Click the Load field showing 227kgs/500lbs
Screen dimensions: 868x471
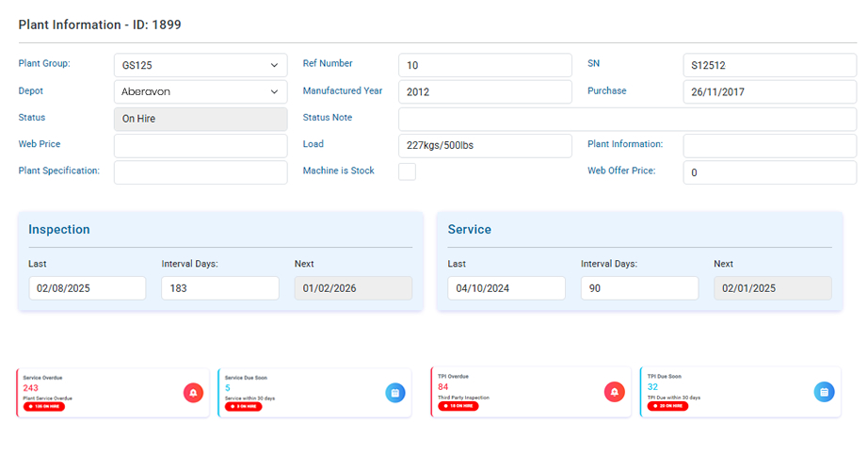tap(485, 145)
